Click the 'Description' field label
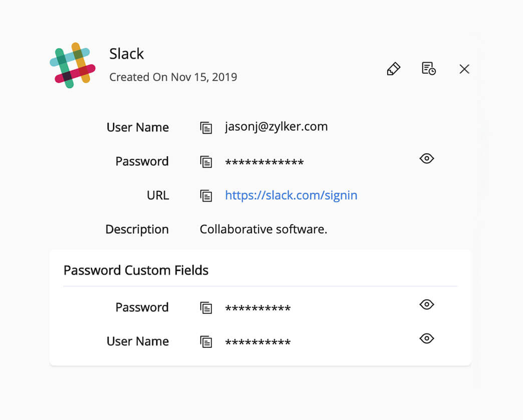 [x=137, y=229]
